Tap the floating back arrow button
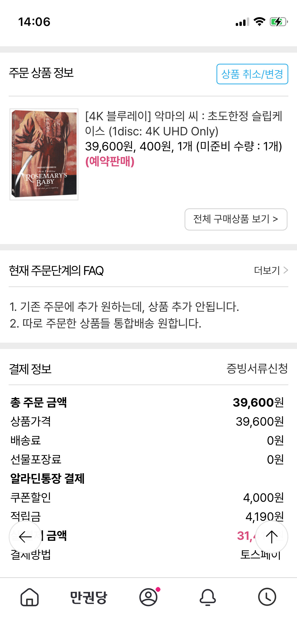The width and height of the screenshot is (297, 644). (25, 537)
